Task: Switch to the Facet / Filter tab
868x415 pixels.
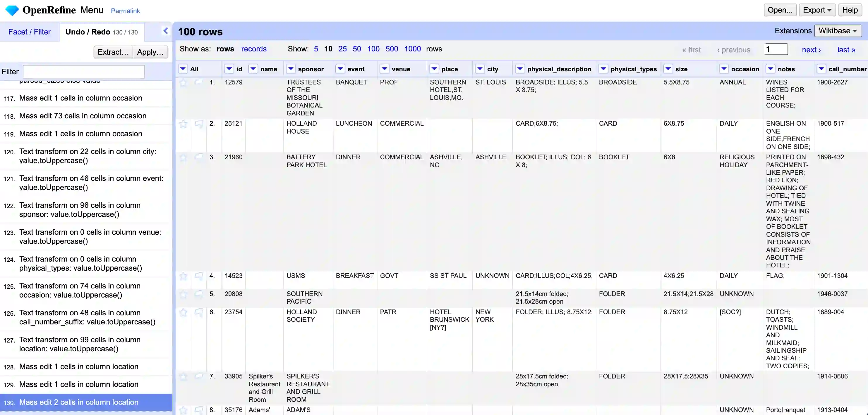Action: coord(29,32)
